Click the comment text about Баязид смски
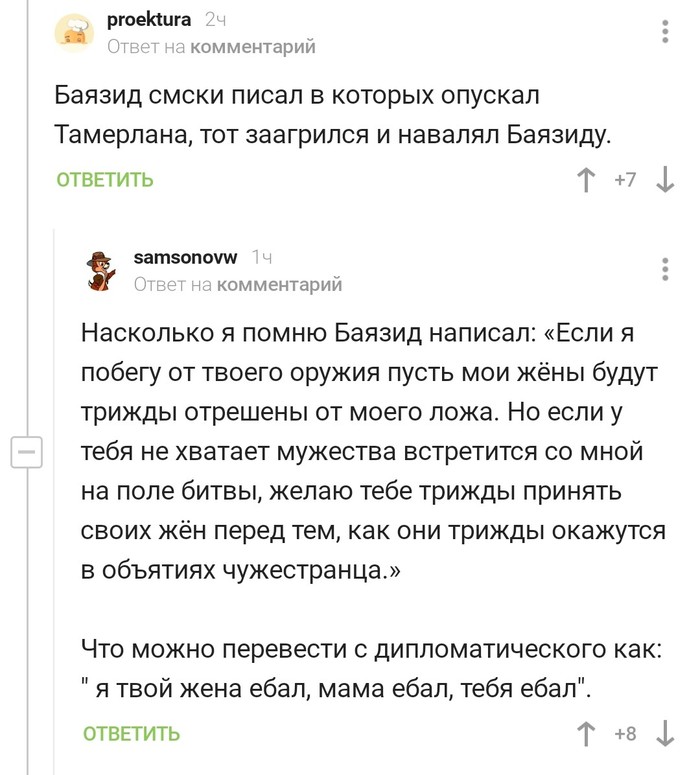 tap(330, 115)
